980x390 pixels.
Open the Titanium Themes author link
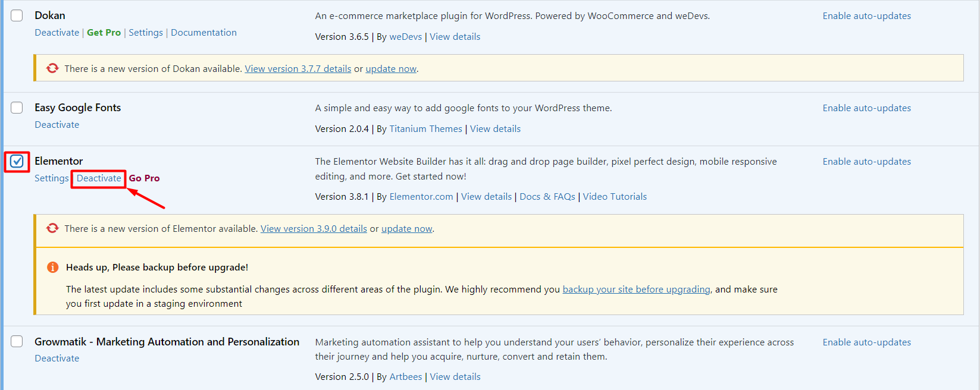pyautogui.click(x=425, y=129)
